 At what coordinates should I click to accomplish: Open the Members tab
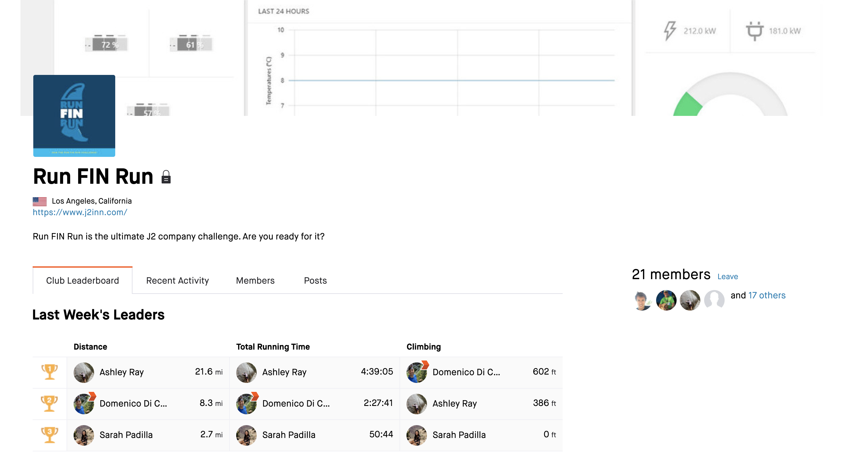tap(255, 280)
